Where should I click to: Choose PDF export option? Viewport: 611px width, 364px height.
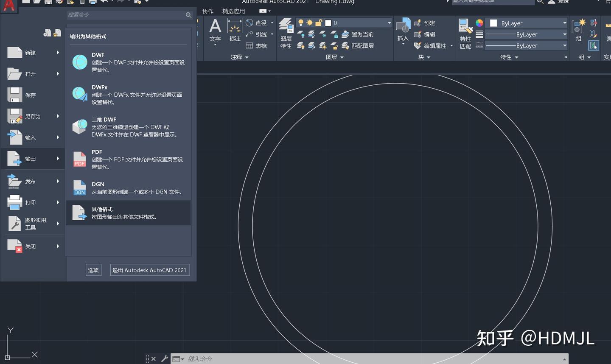[x=128, y=159]
